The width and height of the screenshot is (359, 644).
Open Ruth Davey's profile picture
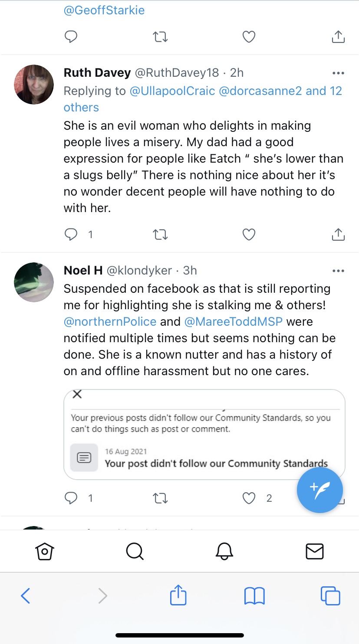[34, 85]
